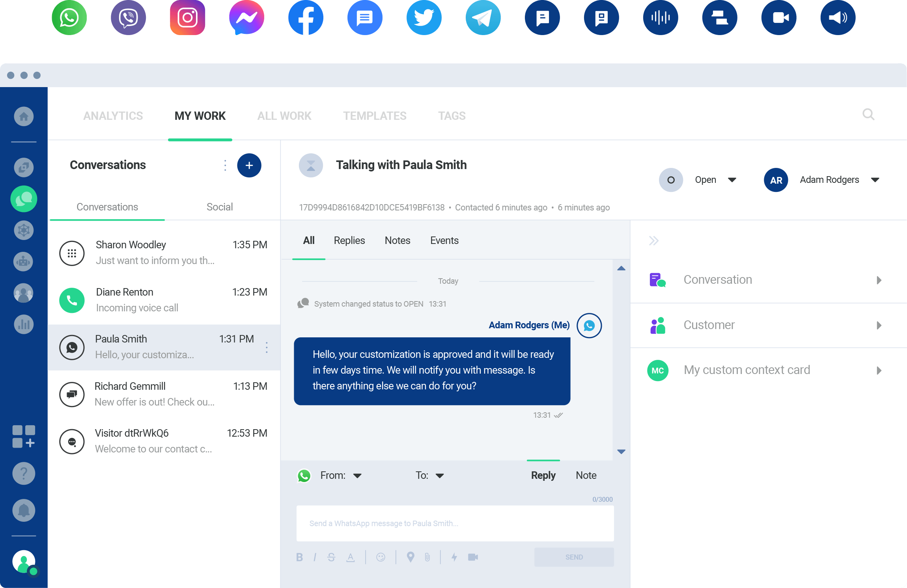Click the Viber channel icon

pos(128,18)
